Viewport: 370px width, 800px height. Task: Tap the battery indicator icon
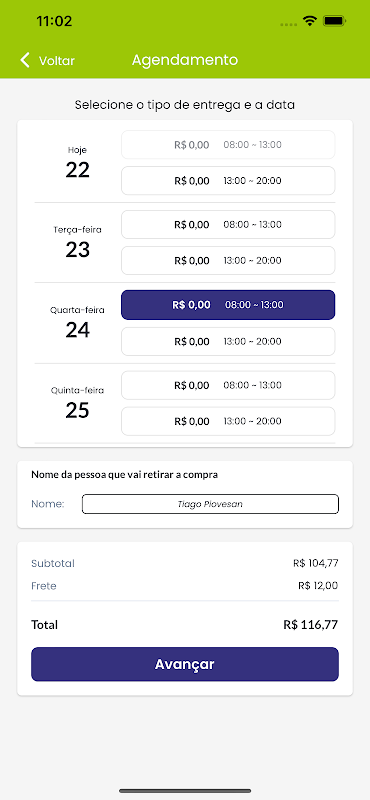point(335,21)
